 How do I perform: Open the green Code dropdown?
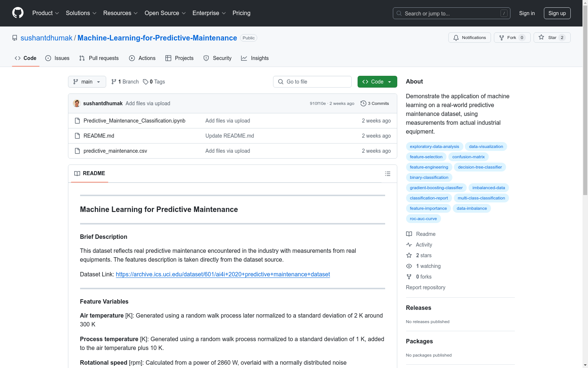pyautogui.click(x=377, y=82)
